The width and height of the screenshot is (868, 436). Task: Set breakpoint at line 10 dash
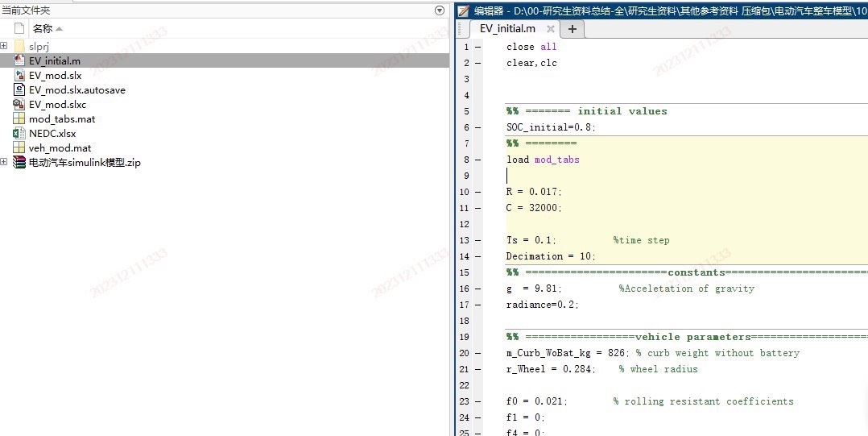click(477, 192)
